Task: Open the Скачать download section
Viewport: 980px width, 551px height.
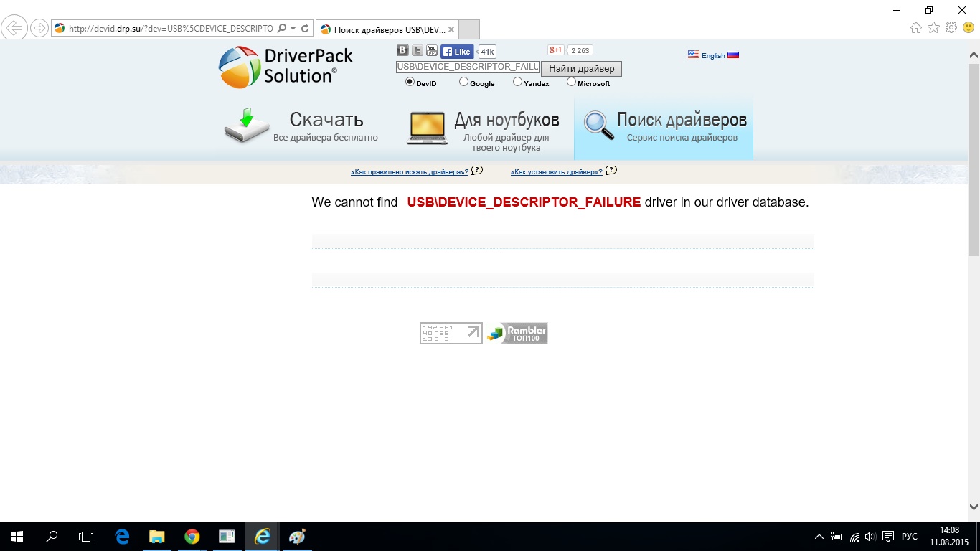Action: pyautogui.click(x=301, y=127)
